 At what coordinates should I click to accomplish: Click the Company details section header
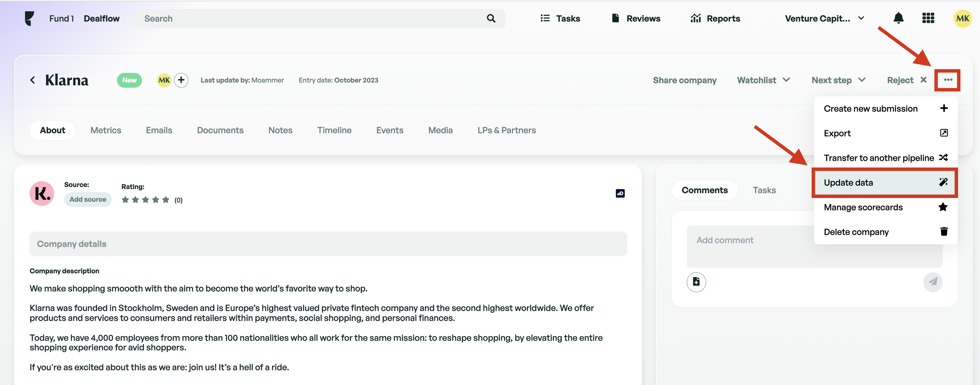[328, 244]
